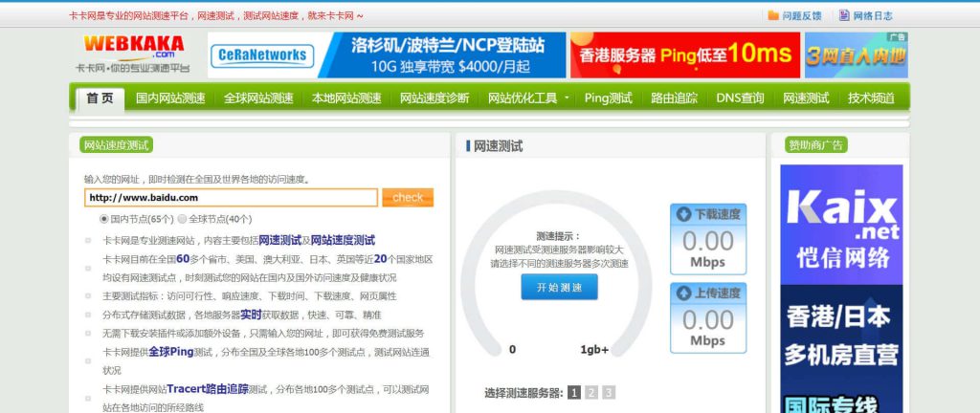The height and width of the screenshot is (413, 980).
Task: Click 网速测试 panel heading
Action: tap(498, 146)
